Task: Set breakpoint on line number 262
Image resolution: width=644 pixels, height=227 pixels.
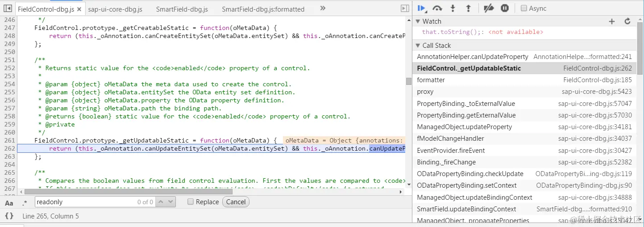Action: click(9, 148)
